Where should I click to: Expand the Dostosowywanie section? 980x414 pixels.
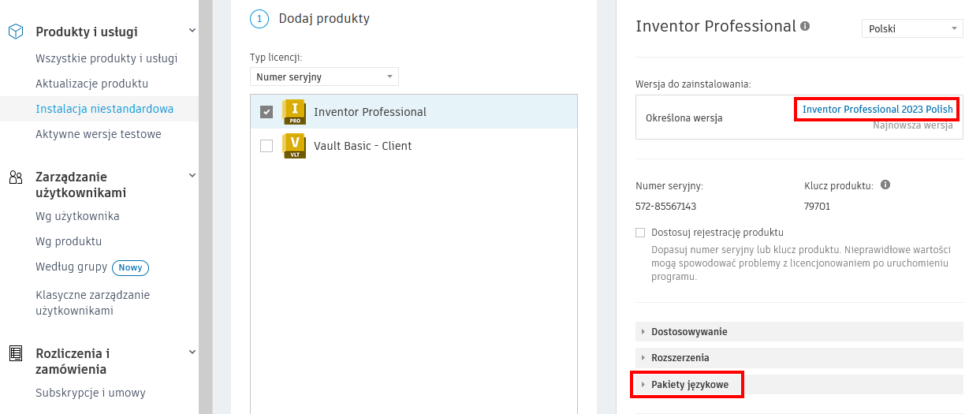tap(688, 332)
